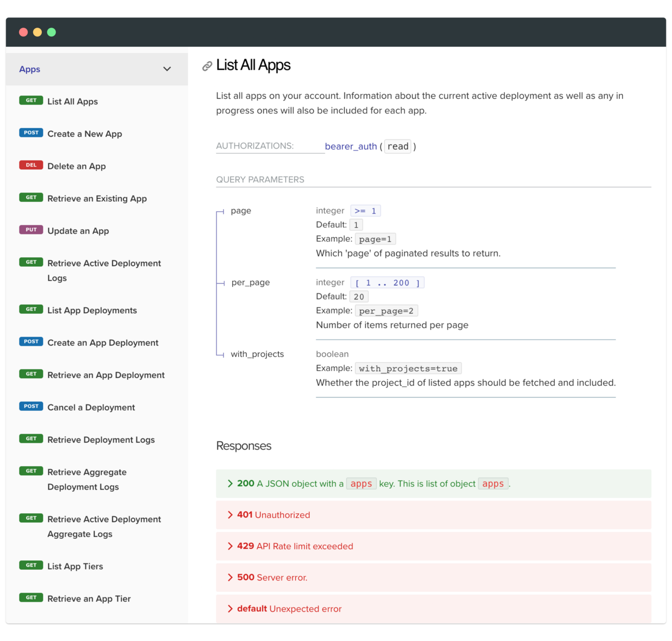The width and height of the screenshot is (672, 641).
Task: Open Retrieve Deployment Logs sidebar entry
Action: click(x=101, y=440)
